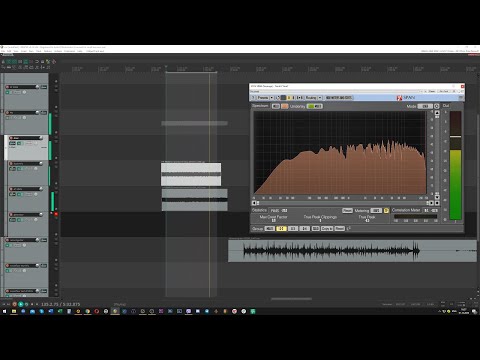Click fourth icon in REAPER top toolbar row
This screenshot has height=360, width=480.
[20, 62]
